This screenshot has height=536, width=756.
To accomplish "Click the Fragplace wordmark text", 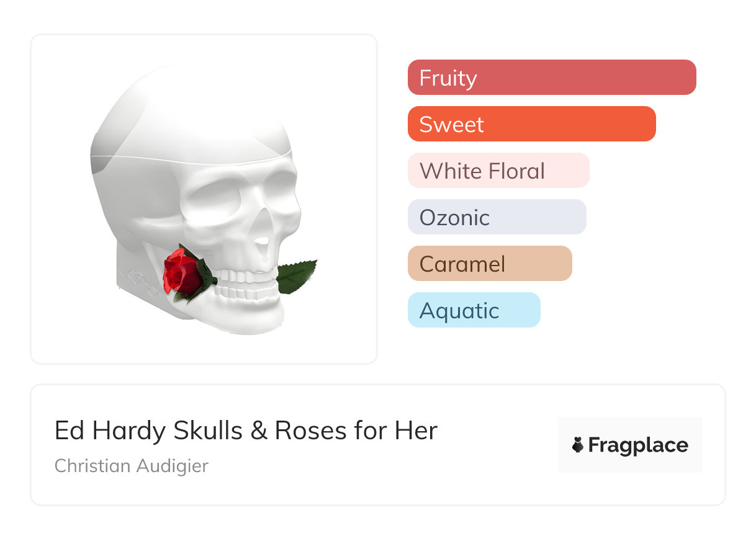I will click(638, 445).
